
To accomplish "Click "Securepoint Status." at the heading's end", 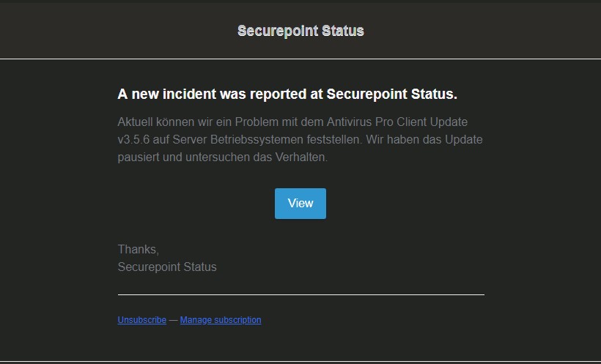I will tap(391, 94).
